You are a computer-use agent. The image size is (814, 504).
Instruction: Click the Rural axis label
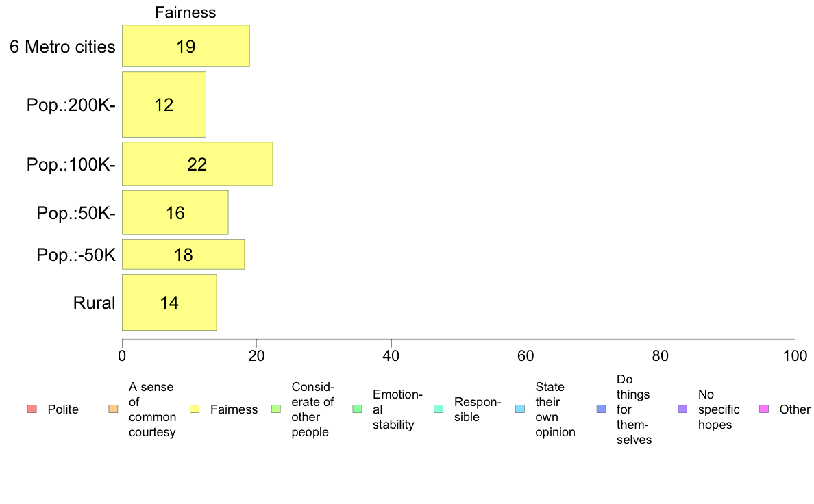click(94, 303)
